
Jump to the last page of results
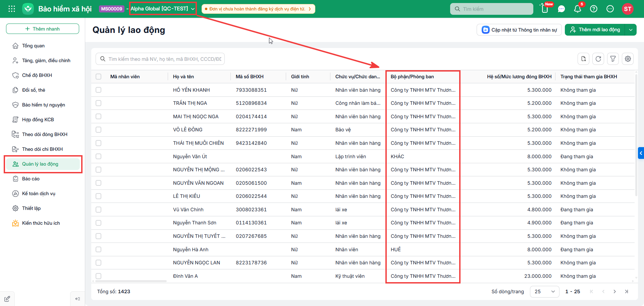coord(627,292)
